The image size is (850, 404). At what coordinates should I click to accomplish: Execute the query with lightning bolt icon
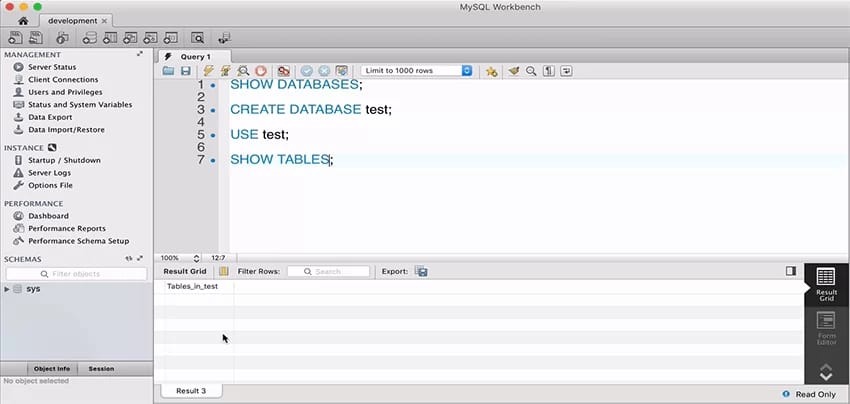[209, 71]
